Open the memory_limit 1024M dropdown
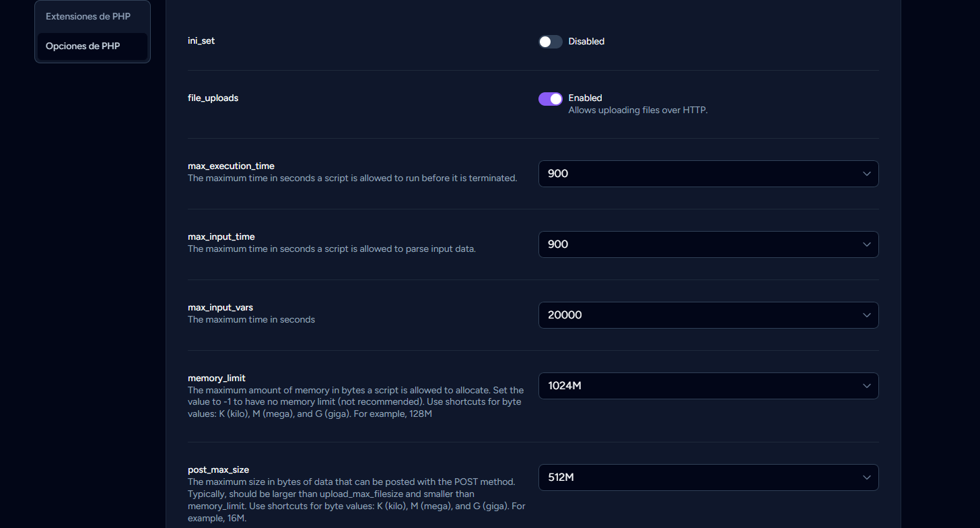The height and width of the screenshot is (528, 980). pyautogui.click(x=700, y=386)
